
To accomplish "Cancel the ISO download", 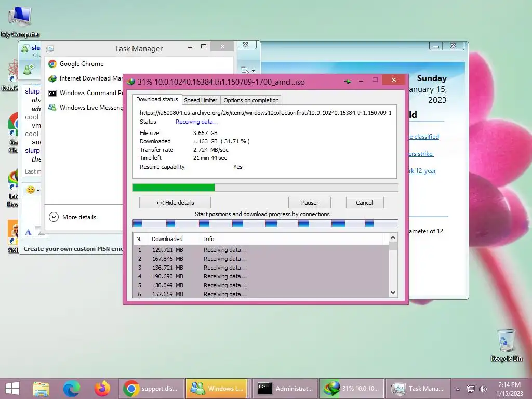I will (364, 203).
